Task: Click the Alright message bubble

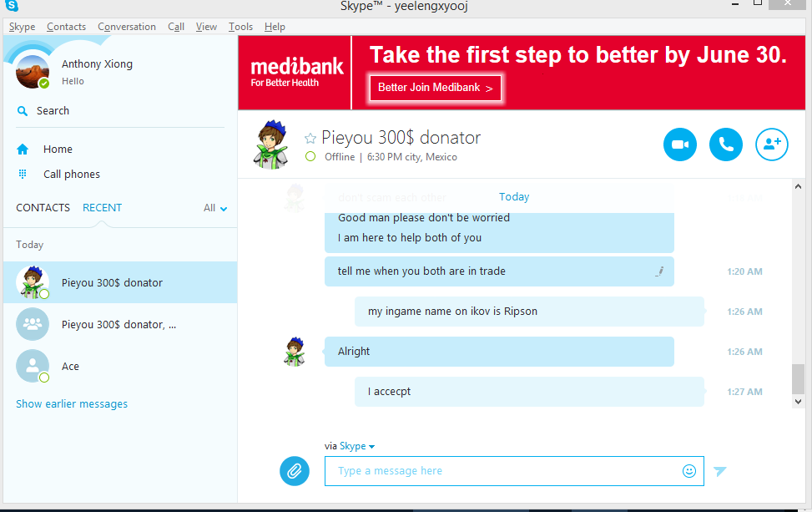Action: point(499,352)
